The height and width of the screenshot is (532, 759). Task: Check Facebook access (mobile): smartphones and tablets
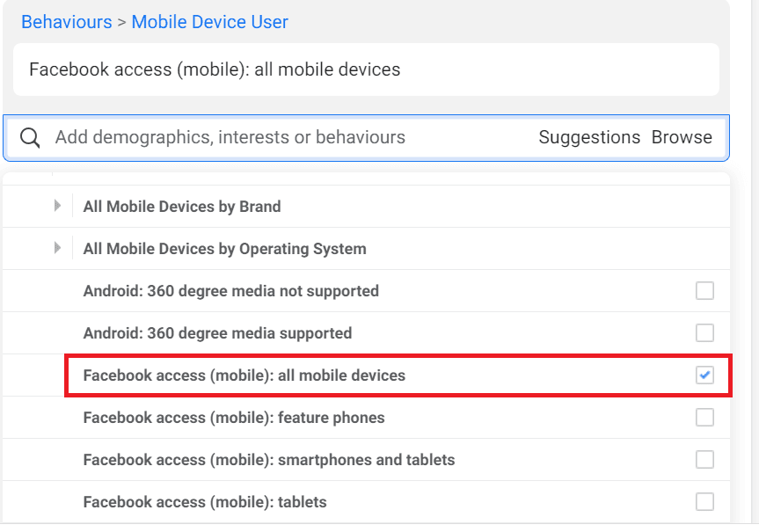(x=704, y=460)
